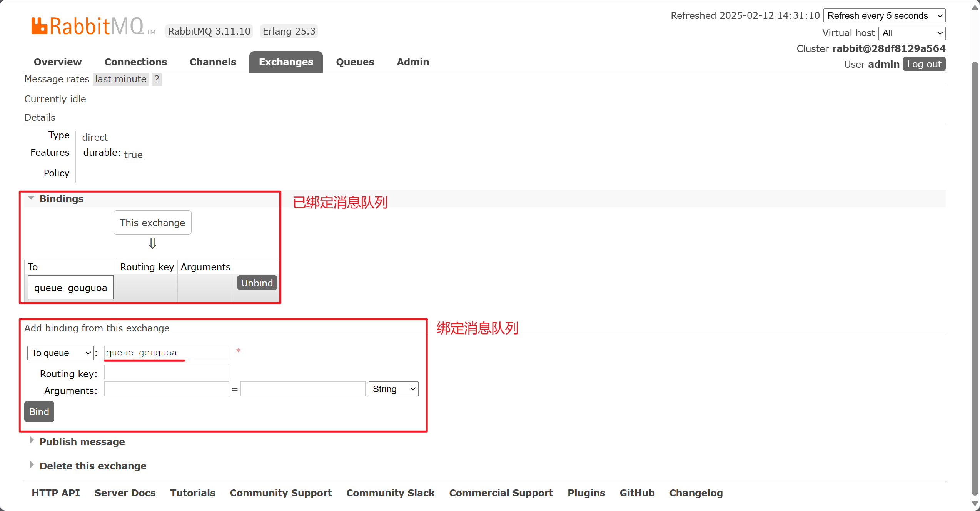The image size is (980, 511).
Task: Open the Refresh interval dropdown
Action: (x=884, y=16)
